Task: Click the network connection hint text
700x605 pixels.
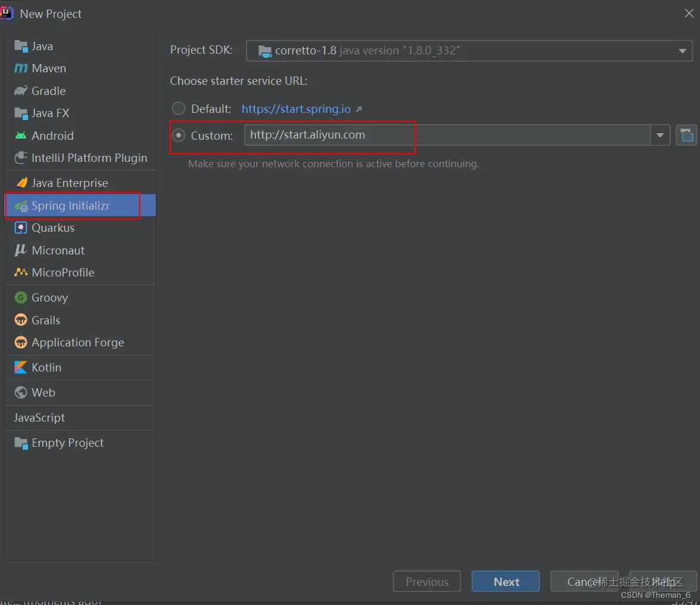Action: coord(334,164)
